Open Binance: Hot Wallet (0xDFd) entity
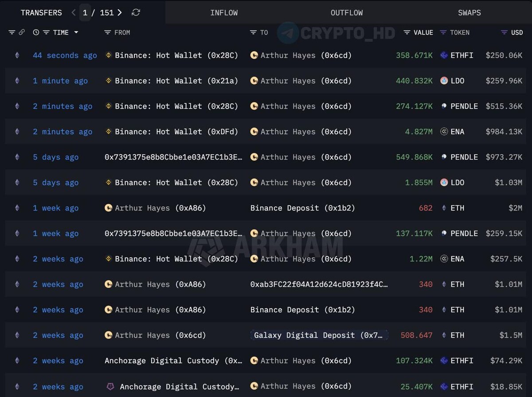The height and width of the screenshot is (397, 532). [x=176, y=132]
